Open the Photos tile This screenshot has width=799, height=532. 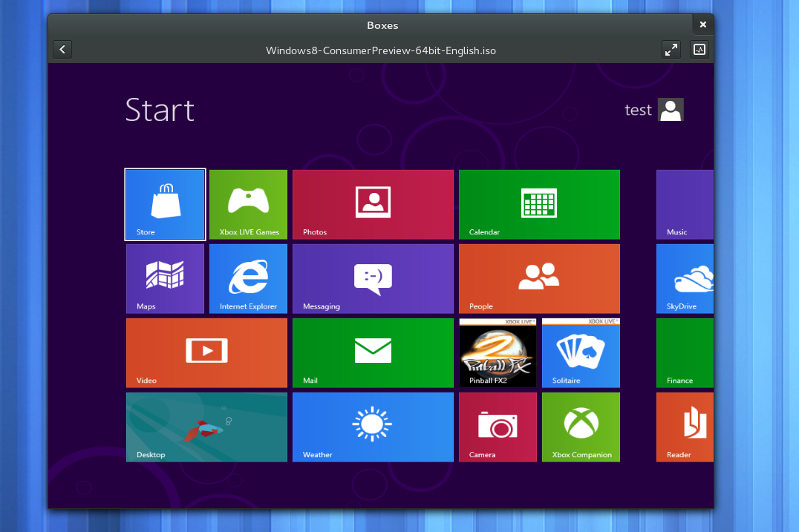[x=373, y=204]
